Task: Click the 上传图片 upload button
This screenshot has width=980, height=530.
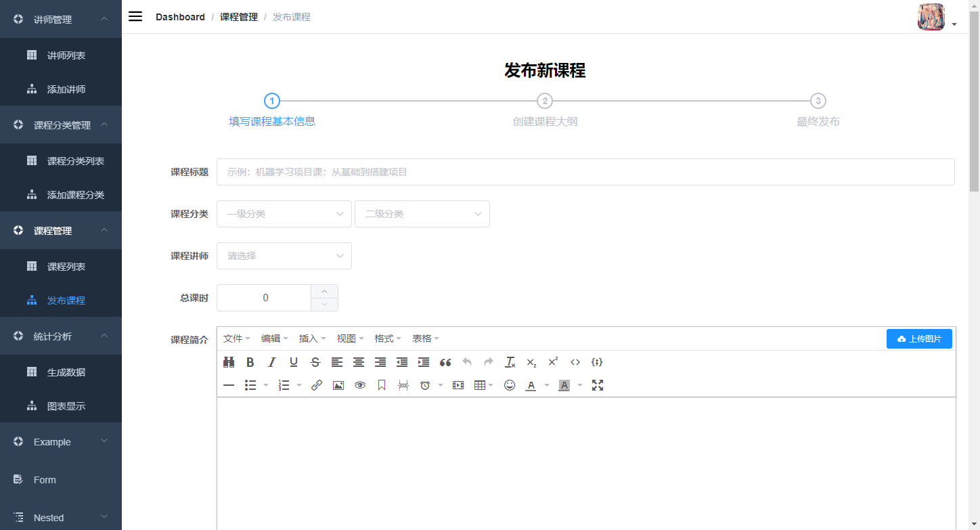Action: pos(919,338)
